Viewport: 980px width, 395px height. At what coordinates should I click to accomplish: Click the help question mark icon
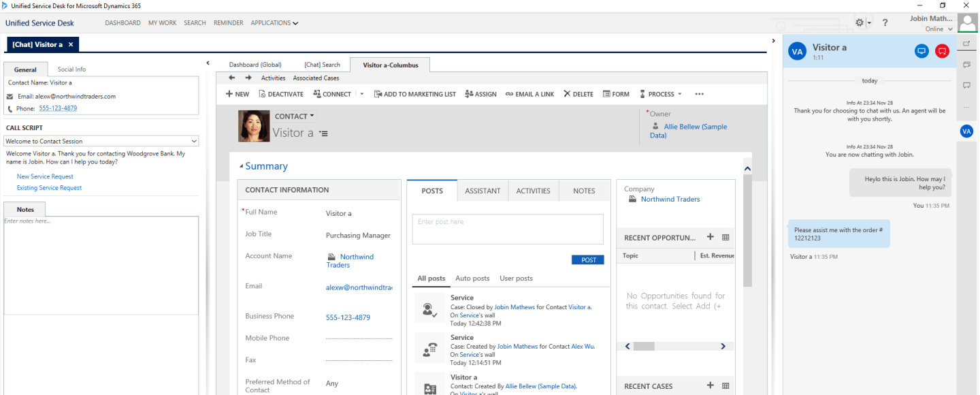coord(885,22)
